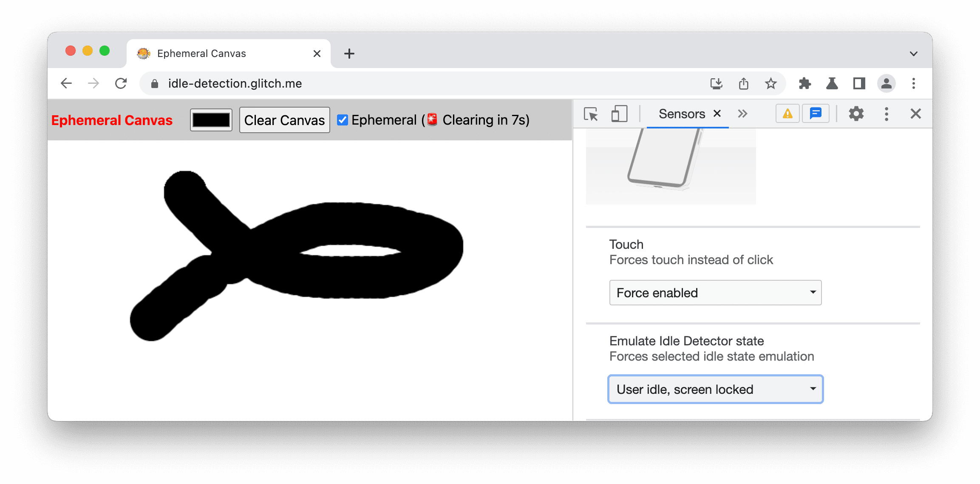Open the Touch force enabled dropdown
980x484 pixels.
click(x=715, y=291)
